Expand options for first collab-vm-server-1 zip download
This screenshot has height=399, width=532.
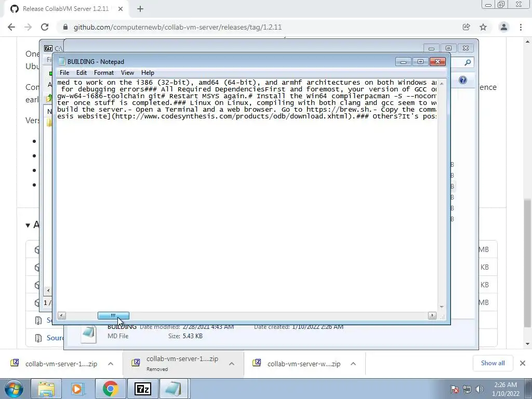coord(111,364)
